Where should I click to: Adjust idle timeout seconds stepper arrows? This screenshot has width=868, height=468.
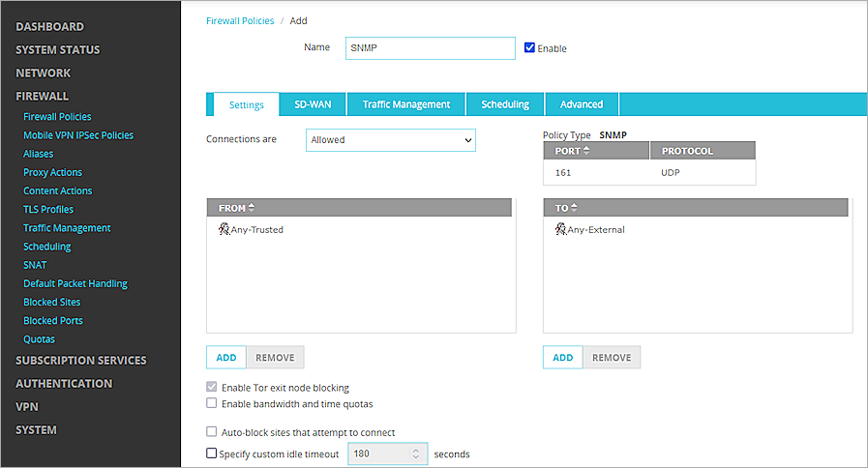416,453
